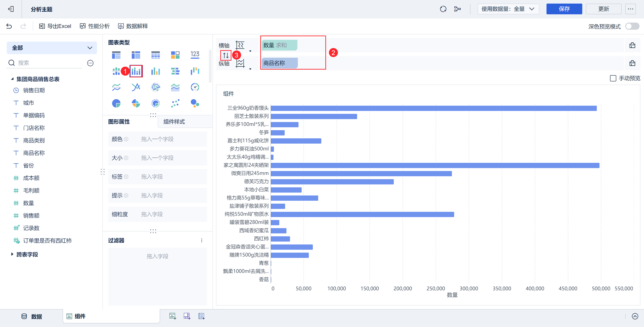Open the 使用数据量 全量 dropdown
The width and height of the screenshot is (644, 327).
pos(508,9)
